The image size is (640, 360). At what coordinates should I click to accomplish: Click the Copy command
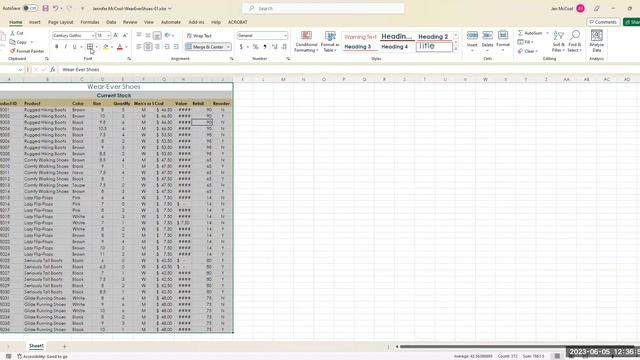coord(19,42)
